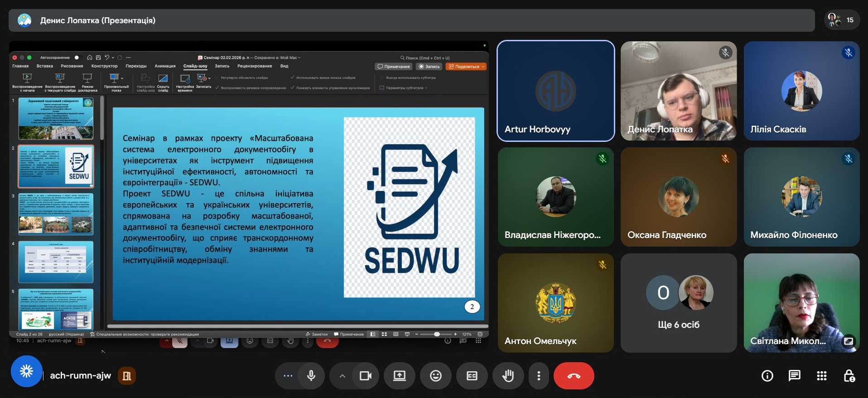This screenshot has height=398, width=868.
Task: Open the Рецензирование ribbon tab
Action: (x=254, y=66)
